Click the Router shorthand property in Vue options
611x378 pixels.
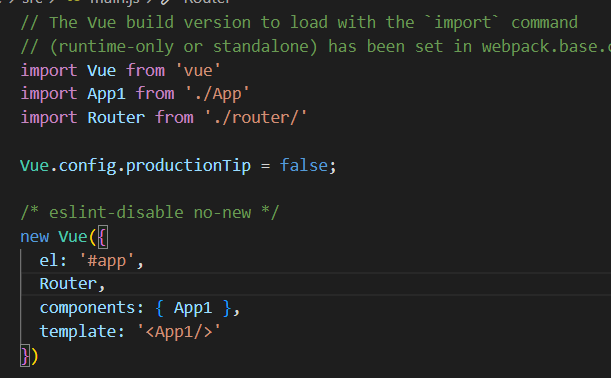point(68,284)
